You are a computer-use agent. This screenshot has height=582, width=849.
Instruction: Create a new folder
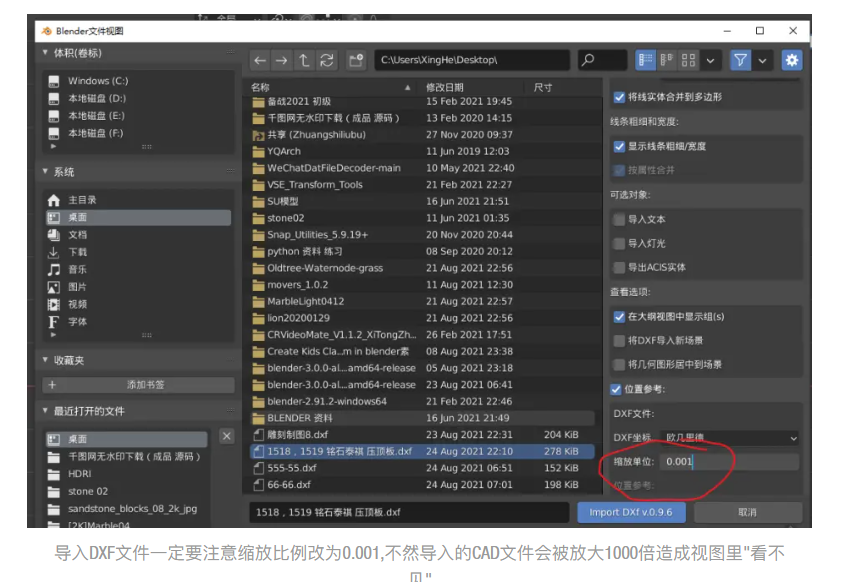(x=356, y=60)
